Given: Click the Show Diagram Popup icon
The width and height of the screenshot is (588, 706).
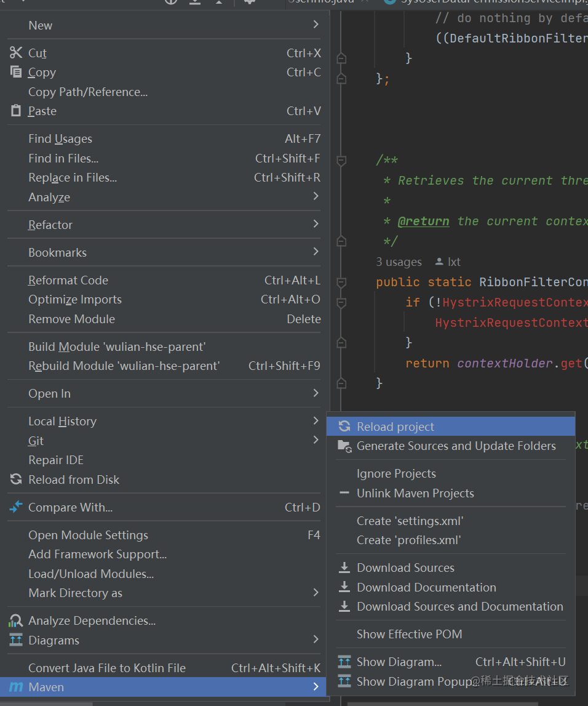Looking at the screenshot, I should coord(344,681).
